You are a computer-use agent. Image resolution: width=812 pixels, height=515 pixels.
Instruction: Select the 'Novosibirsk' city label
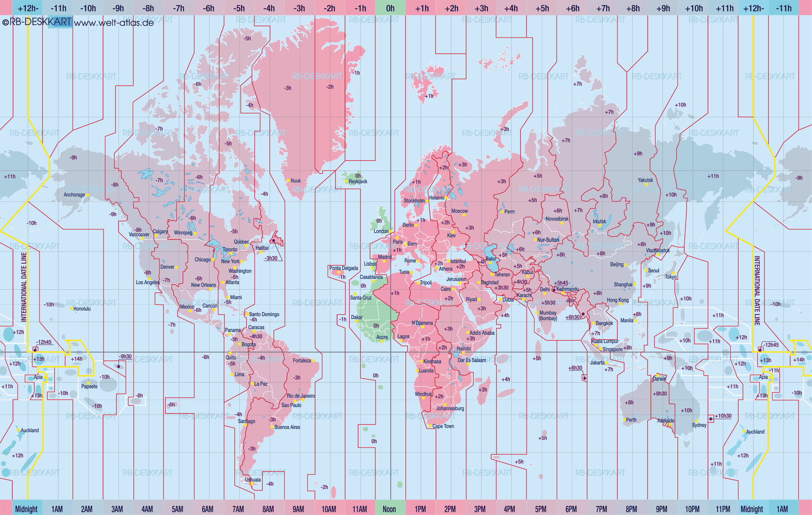click(557, 219)
